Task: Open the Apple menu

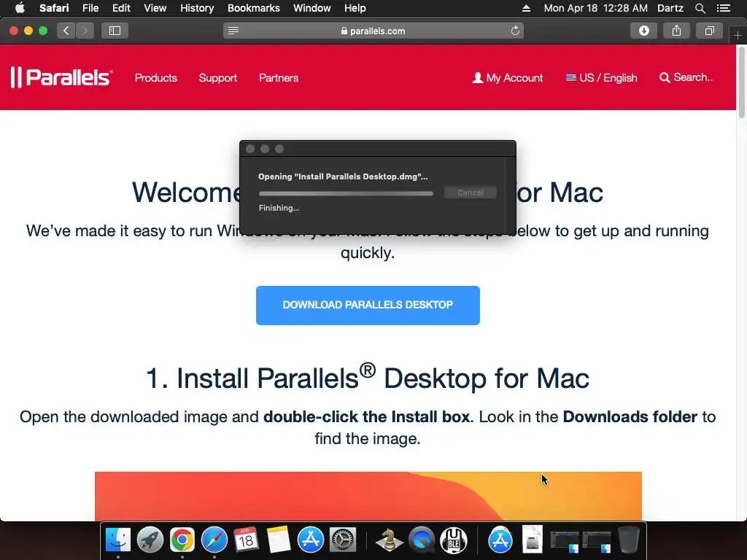Action: [x=20, y=8]
